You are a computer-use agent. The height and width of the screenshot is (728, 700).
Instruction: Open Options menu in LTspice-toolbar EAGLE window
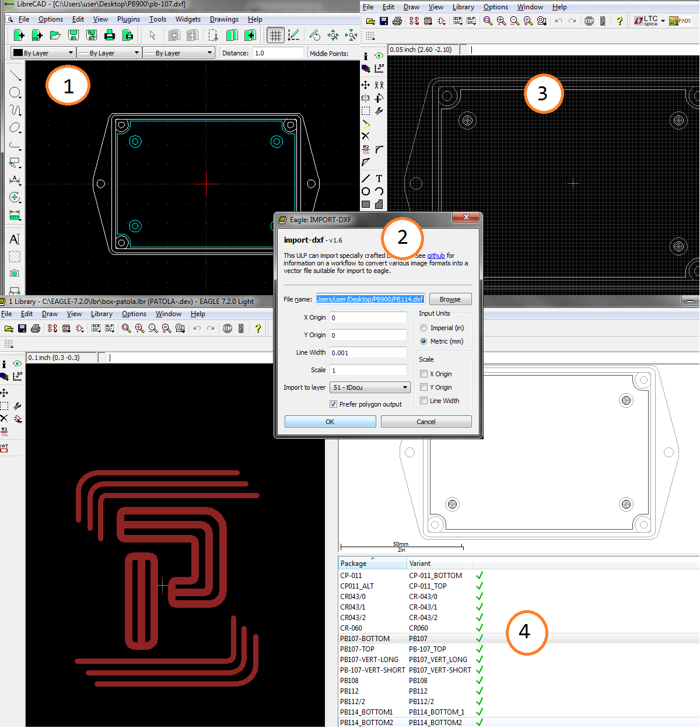[x=496, y=7]
